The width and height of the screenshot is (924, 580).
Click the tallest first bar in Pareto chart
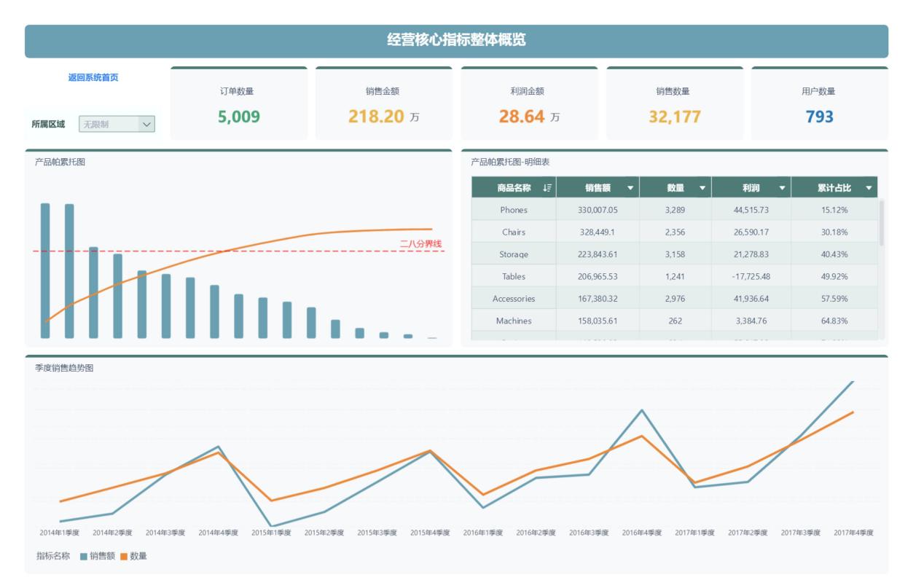[x=45, y=270]
